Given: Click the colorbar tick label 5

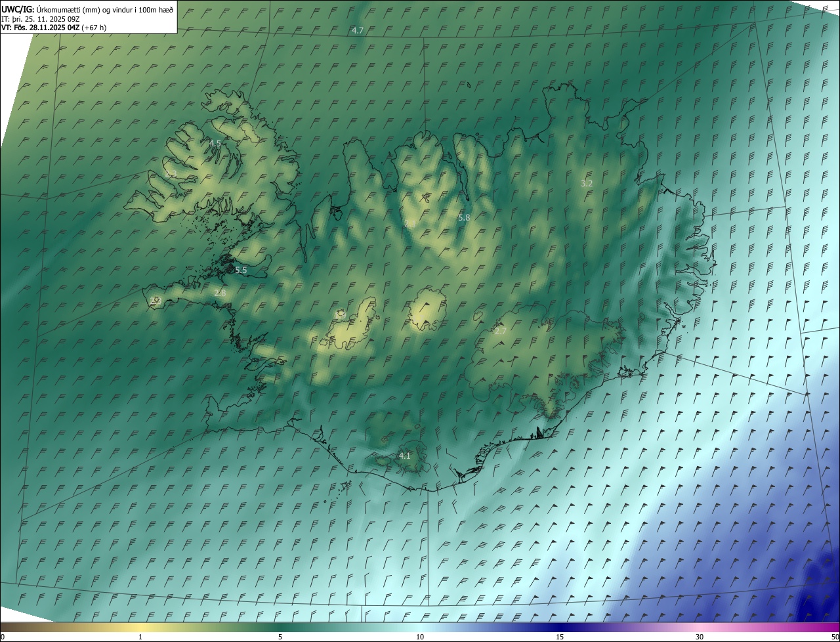Looking at the screenshot, I should tap(280, 637).
